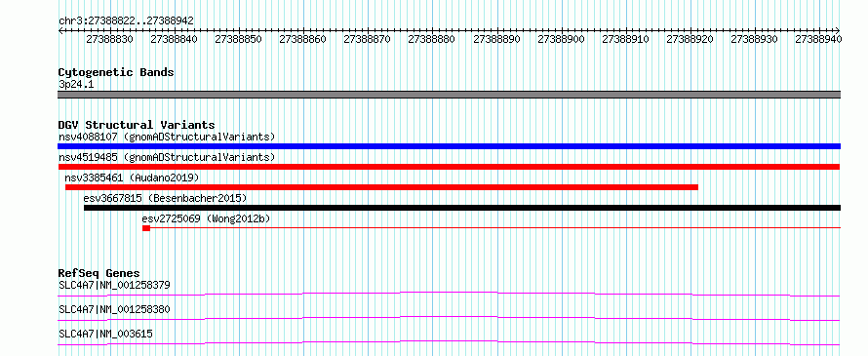Open variant label esv2725069 (Wong2012b)
This screenshot has width=868, height=356.
[206, 218]
